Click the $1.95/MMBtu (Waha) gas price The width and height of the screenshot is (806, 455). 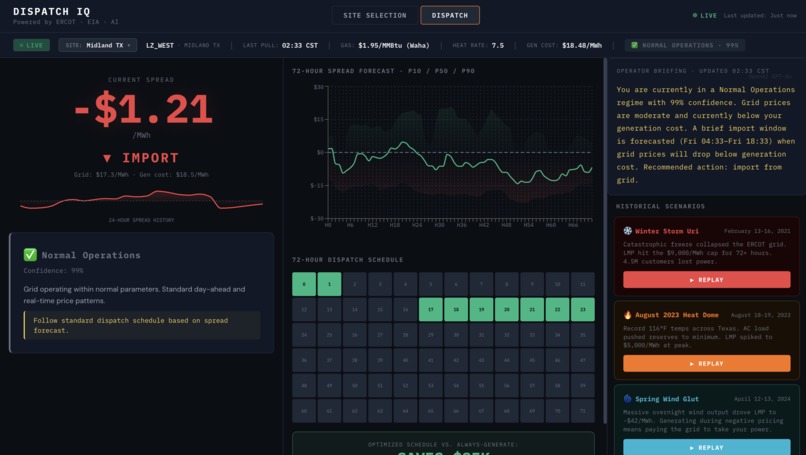click(394, 45)
